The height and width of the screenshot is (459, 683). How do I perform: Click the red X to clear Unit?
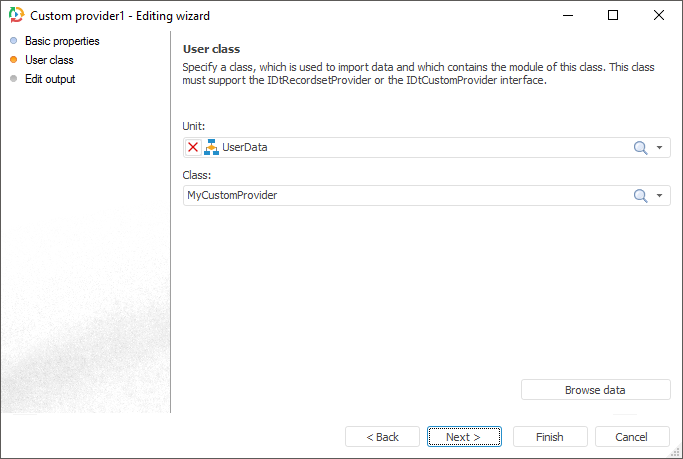[x=193, y=148]
